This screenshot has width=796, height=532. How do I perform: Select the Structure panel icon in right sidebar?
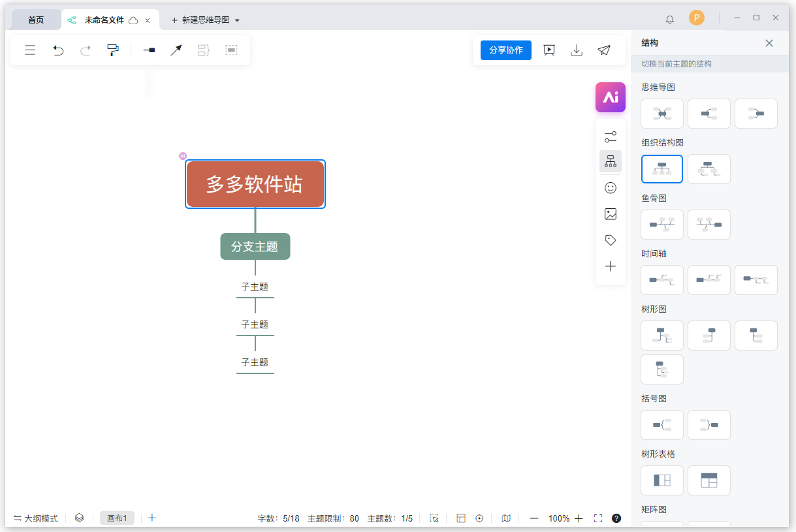pos(611,161)
